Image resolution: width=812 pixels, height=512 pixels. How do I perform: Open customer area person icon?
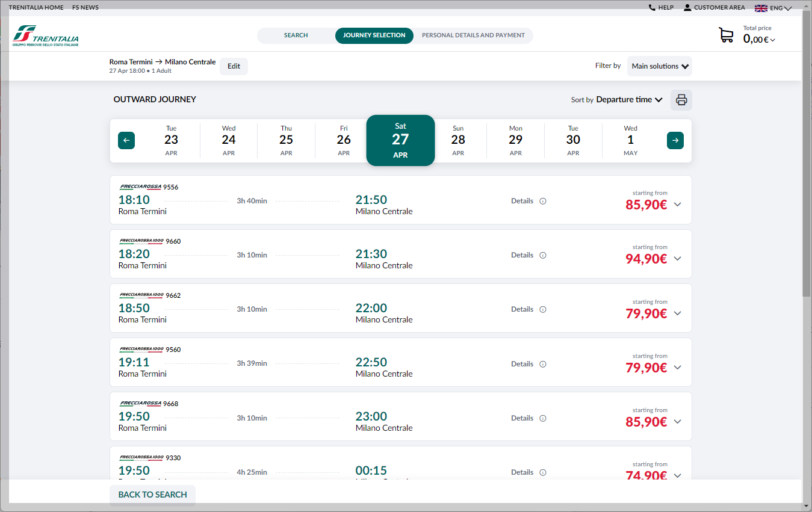pos(687,8)
